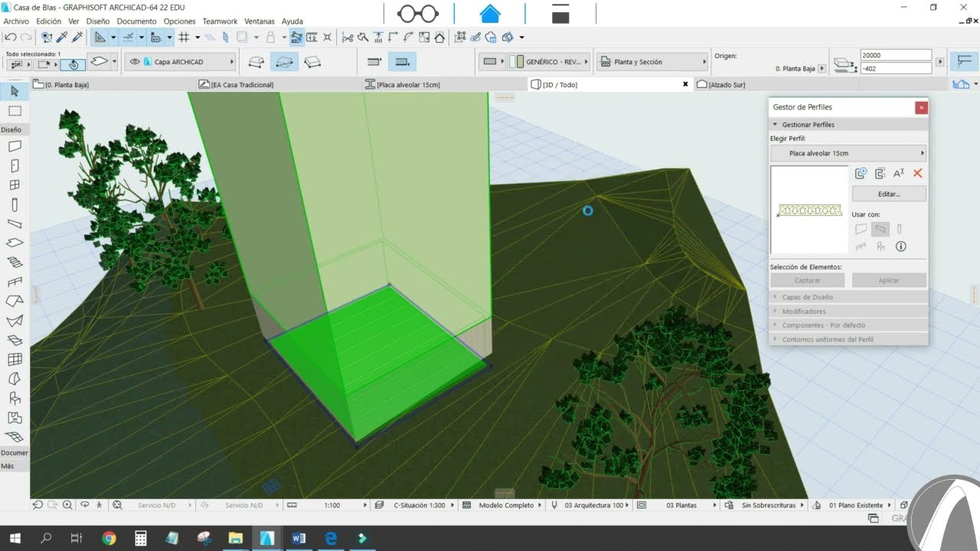Select the Morph tool in the toolbox
The height and width of the screenshot is (551, 980).
15,378
